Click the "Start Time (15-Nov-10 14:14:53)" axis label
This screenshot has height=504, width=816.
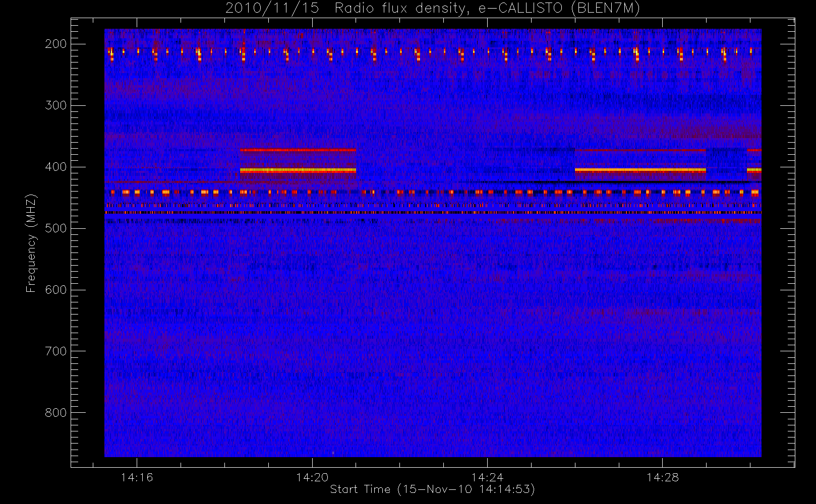[x=432, y=489]
